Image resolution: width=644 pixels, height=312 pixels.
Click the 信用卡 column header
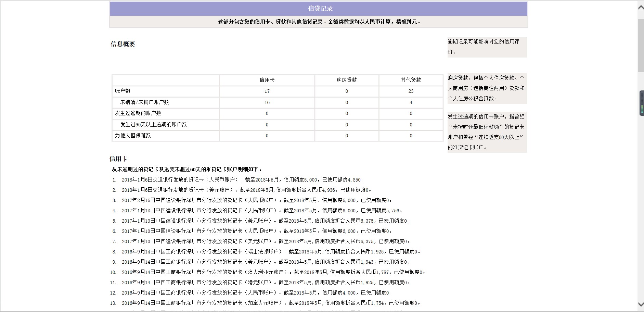tap(267, 80)
